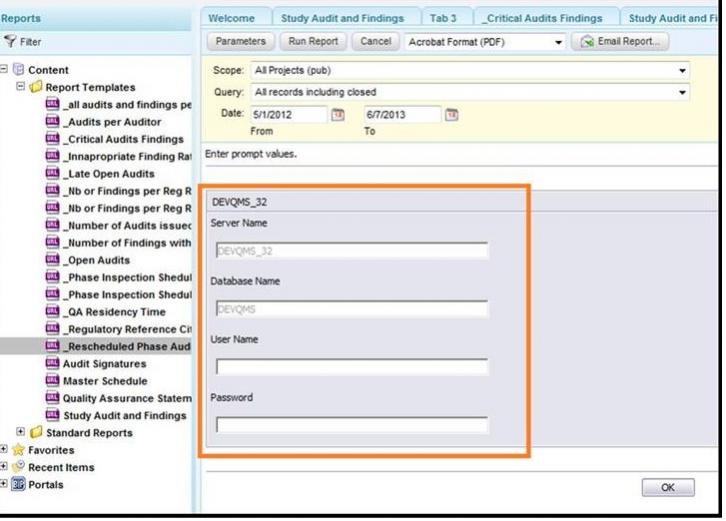The image size is (726, 521).
Task: Click the _Innapropriate Finding Rate report icon
Action: tap(52, 156)
